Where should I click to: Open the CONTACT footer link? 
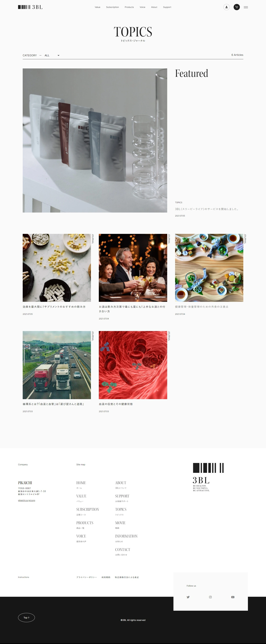tap(123, 549)
